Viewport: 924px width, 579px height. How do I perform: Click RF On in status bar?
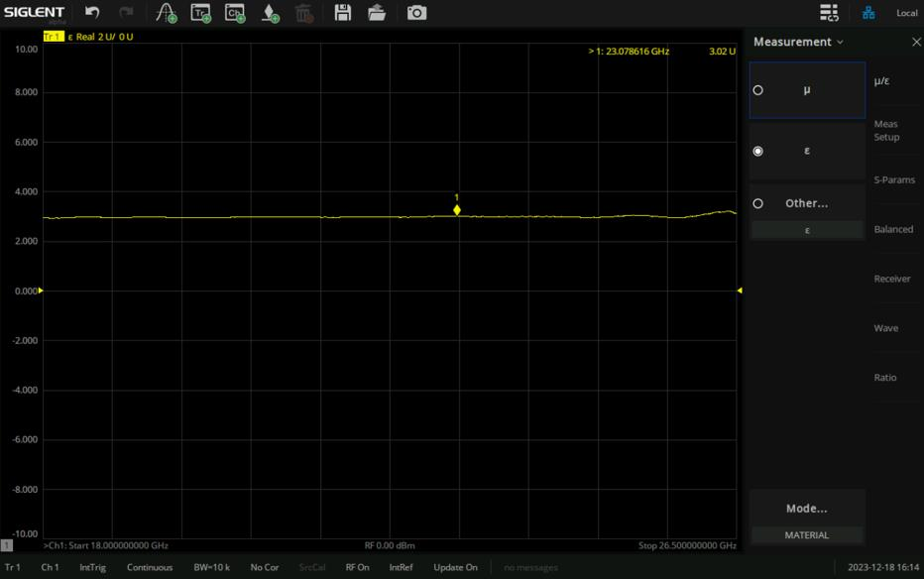click(x=357, y=567)
